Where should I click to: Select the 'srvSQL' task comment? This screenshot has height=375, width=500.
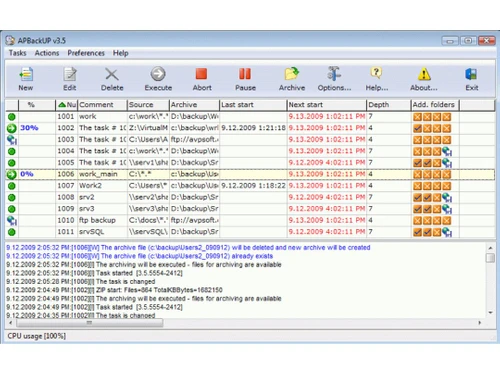click(91, 232)
